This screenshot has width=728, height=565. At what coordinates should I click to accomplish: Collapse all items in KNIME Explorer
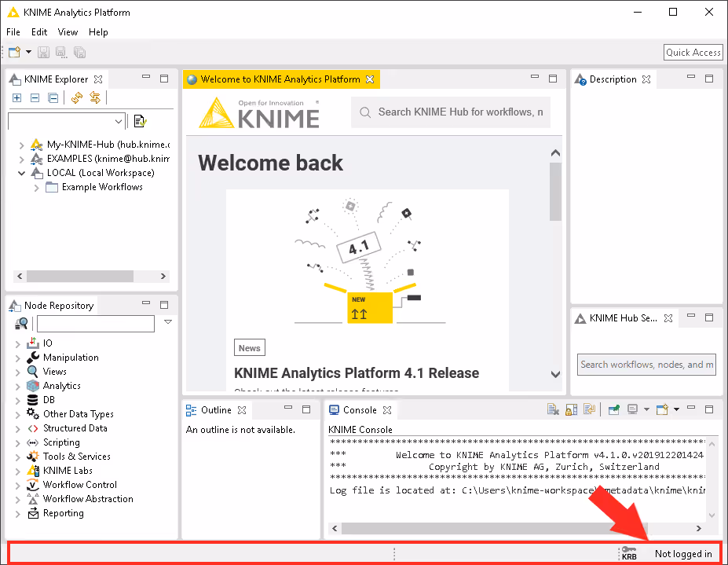tap(53, 97)
